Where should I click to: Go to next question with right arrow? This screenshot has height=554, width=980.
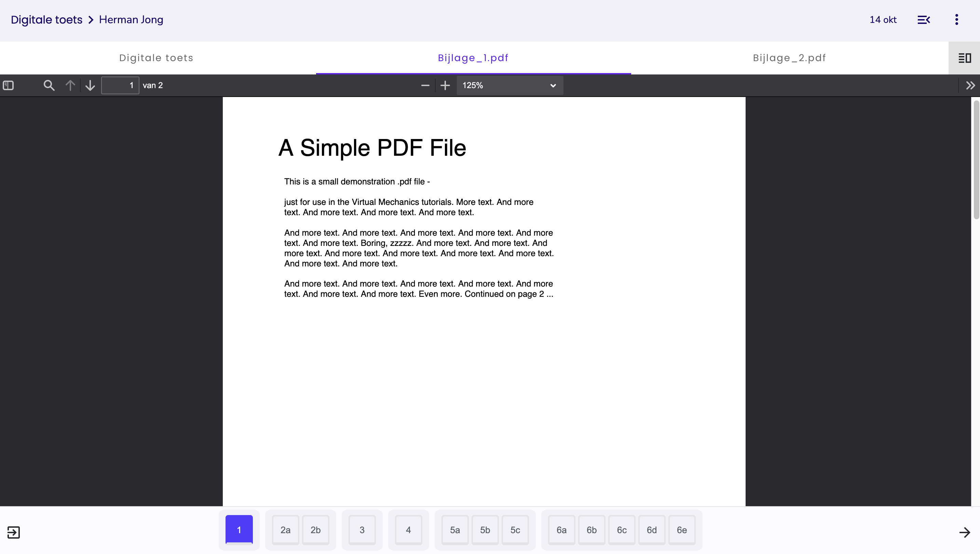[964, 532]
